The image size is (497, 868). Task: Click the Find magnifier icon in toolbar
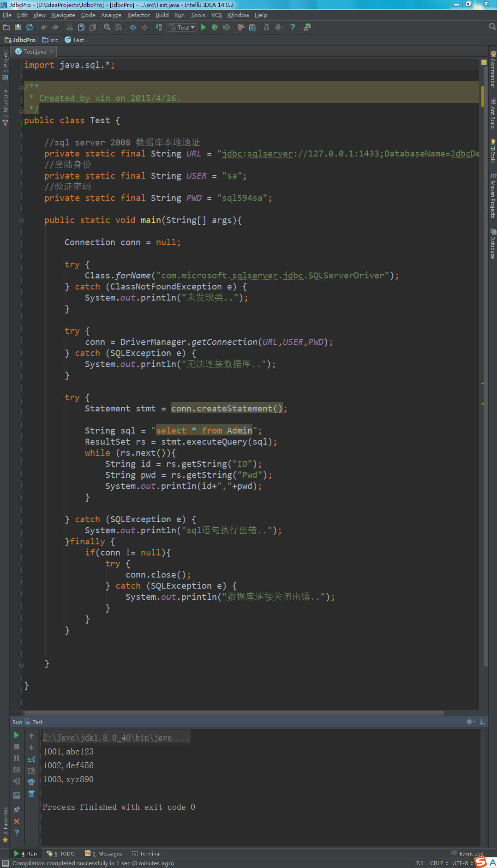click(x=107, y=28)
